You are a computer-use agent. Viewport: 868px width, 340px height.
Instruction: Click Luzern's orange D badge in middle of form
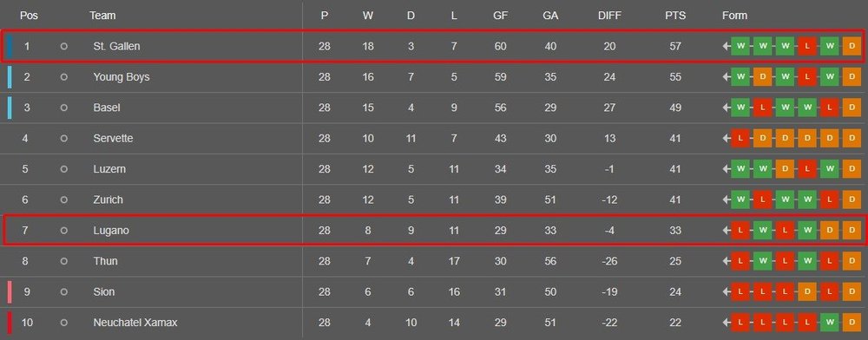[x=785, y=168]
